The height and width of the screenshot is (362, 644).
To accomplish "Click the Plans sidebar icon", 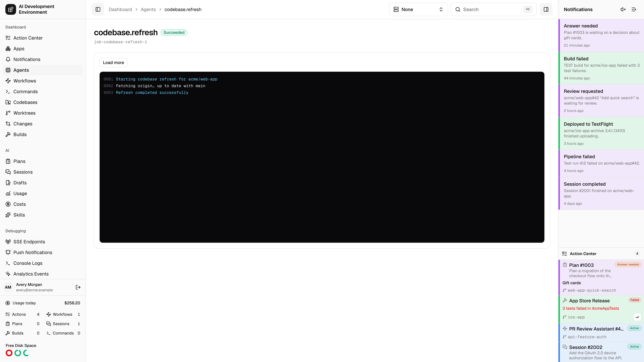I will [8, 161].
